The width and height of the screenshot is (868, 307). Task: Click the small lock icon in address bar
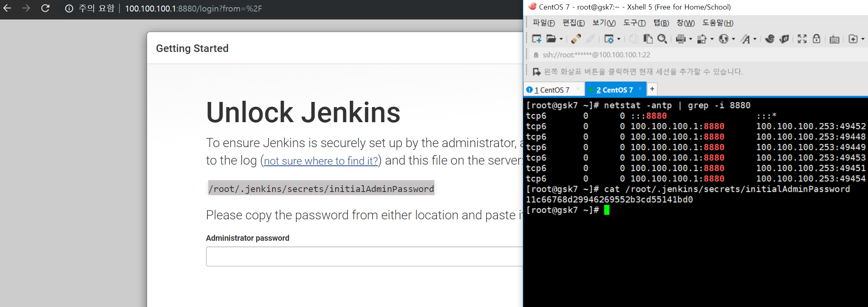(x=536, y=55)
